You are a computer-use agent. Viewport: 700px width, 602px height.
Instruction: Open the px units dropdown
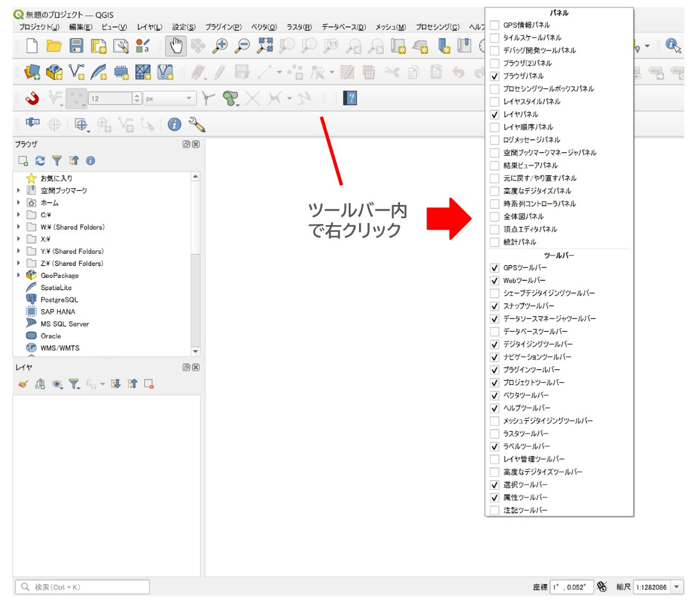[x=170, y=98]
